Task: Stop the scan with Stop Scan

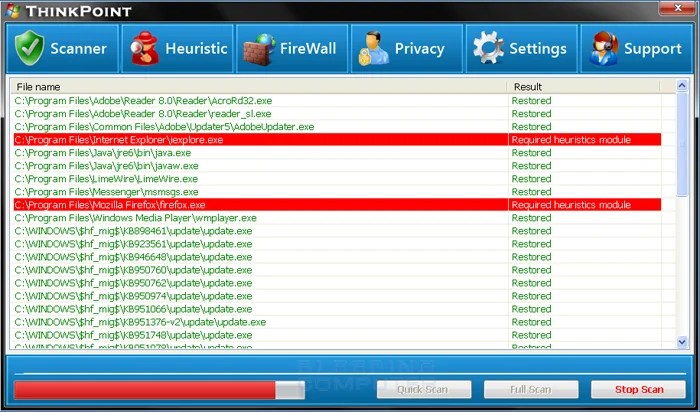Action: 638,389
